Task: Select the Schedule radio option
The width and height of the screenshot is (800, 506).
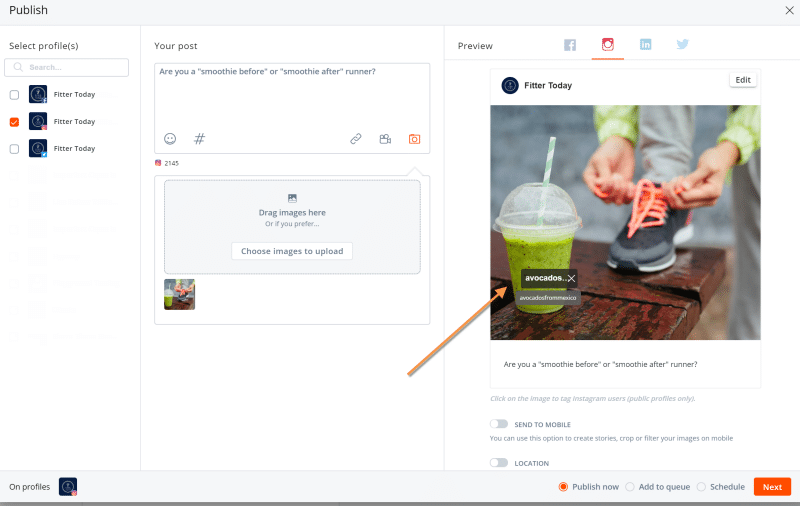Action: pos(701,487)
